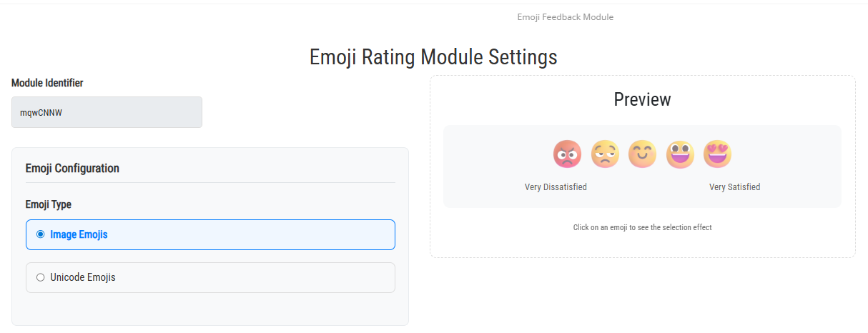Click the angry red face emoji
This screenshot has height=333, width=868.
coord(567,154)
